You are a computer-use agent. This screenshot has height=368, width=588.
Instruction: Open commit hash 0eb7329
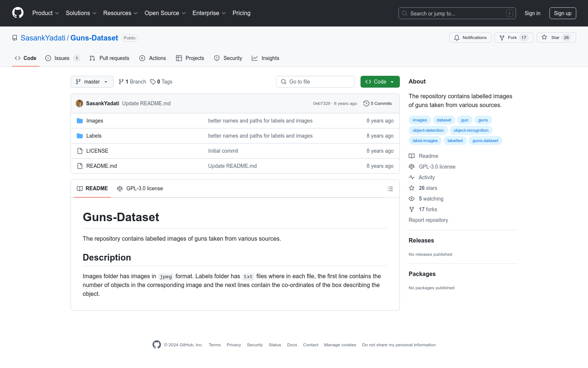click(x=322, y=104)
